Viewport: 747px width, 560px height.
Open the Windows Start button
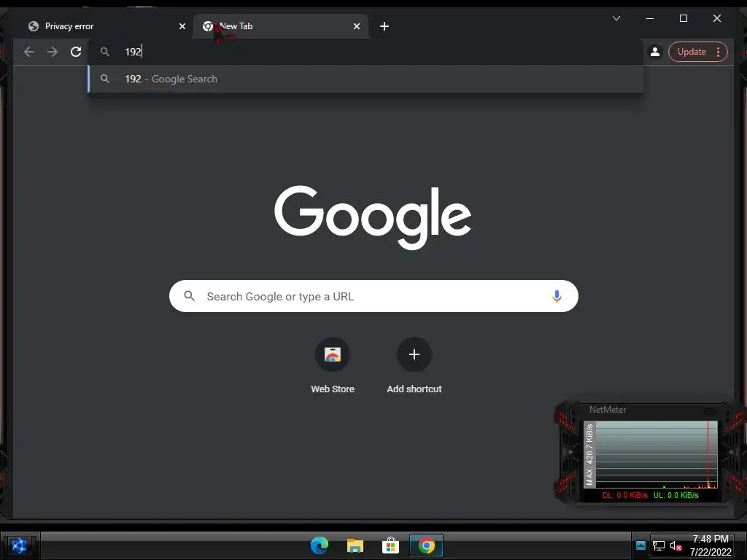[19, 545]
